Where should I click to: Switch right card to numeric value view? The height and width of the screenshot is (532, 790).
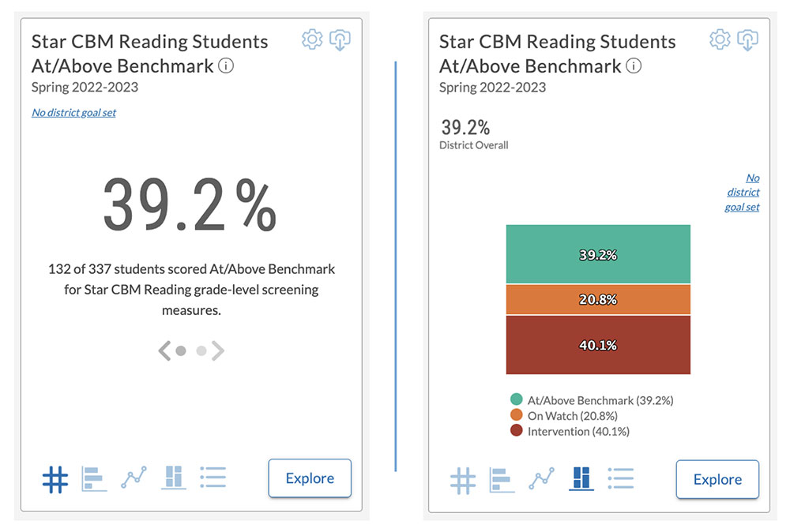(x=465, y=479)
